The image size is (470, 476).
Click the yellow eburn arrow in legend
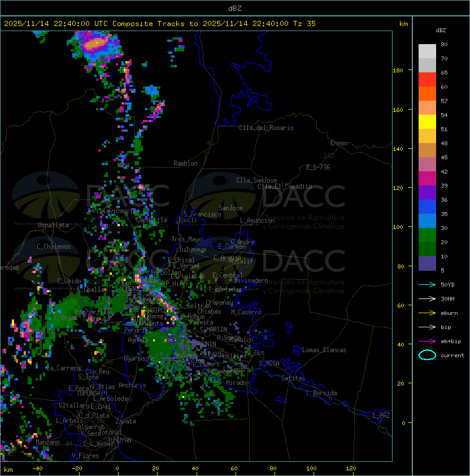pyautogui.click(x=427, y=313)
